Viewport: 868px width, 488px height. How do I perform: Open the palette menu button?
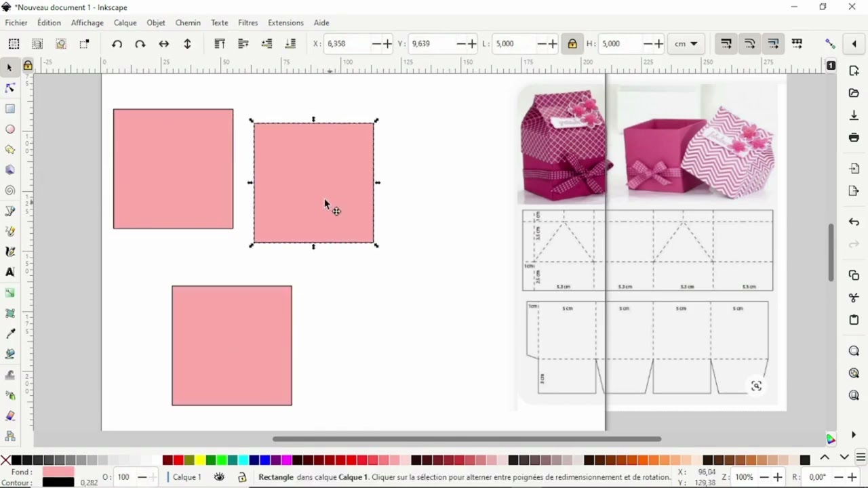pos(861,458)
